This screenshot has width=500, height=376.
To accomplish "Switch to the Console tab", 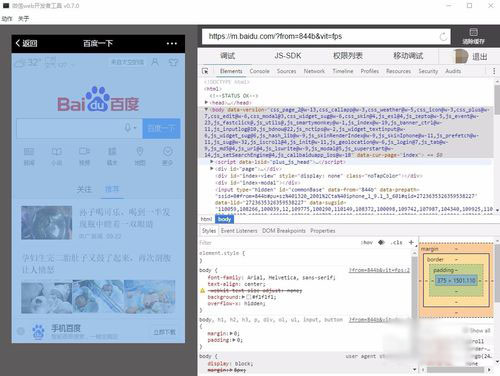I will pos(259,71).
